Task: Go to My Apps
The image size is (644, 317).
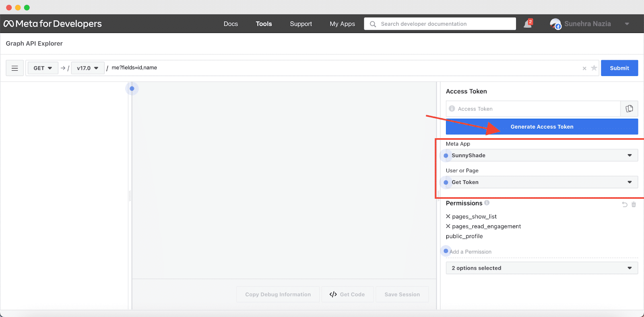Action: 342,24
